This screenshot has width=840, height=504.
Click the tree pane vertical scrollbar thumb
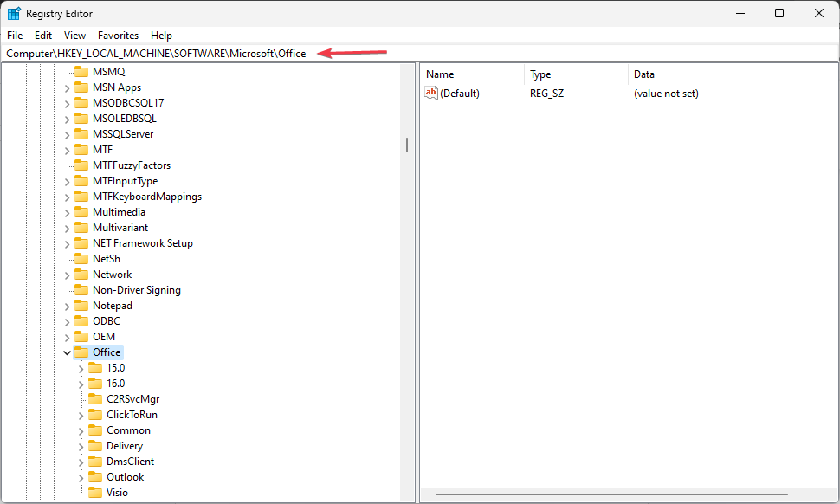pos(407,145)
